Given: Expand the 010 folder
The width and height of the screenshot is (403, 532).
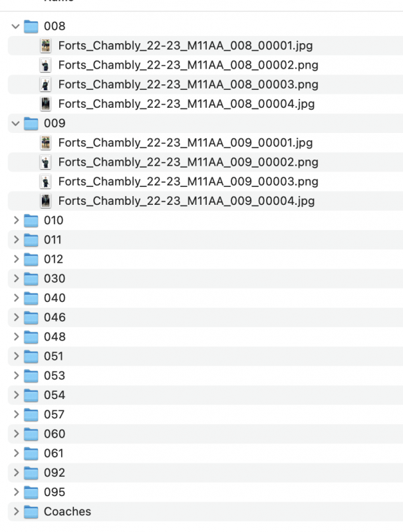Looking at the screenshot, I should pyautogui.click(x=16, y=220).
